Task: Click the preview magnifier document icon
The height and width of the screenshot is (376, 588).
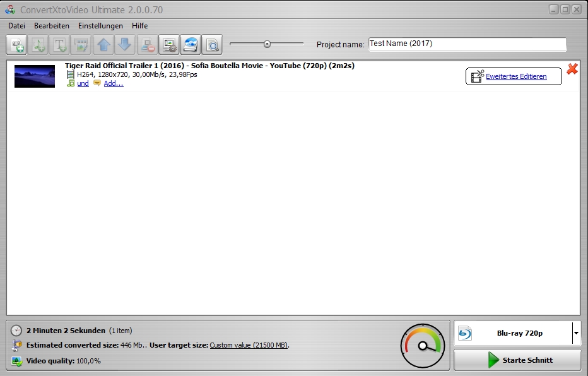Action: (x=212, y=45)
